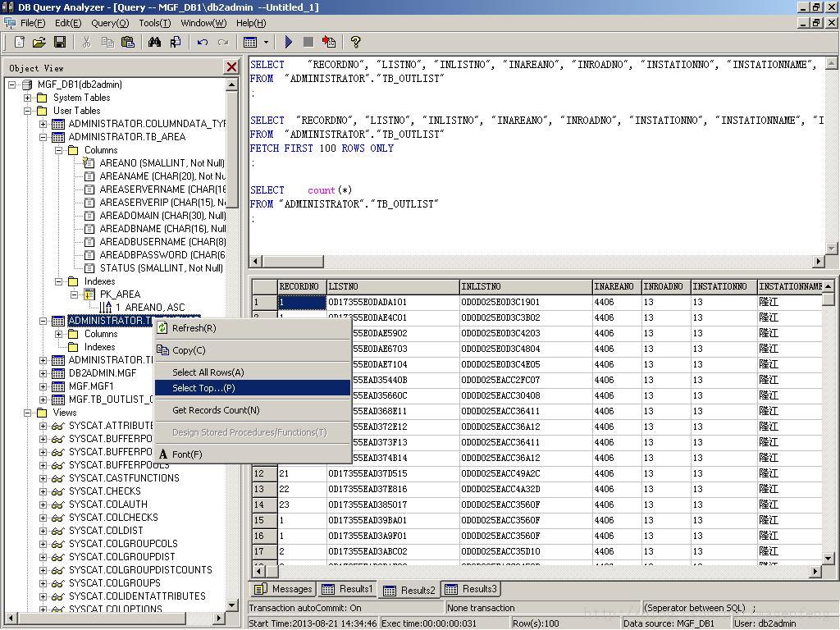The image size is (840, 630).
Task: Choose Select Top...(P) in the context menu
Action: click(x=253, y=388)
